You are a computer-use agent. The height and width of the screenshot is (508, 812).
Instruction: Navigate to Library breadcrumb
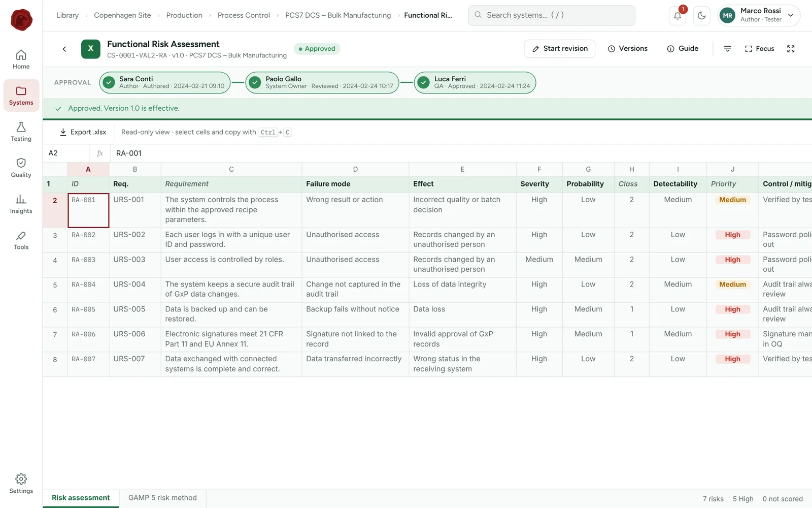[x=67, y=15]
